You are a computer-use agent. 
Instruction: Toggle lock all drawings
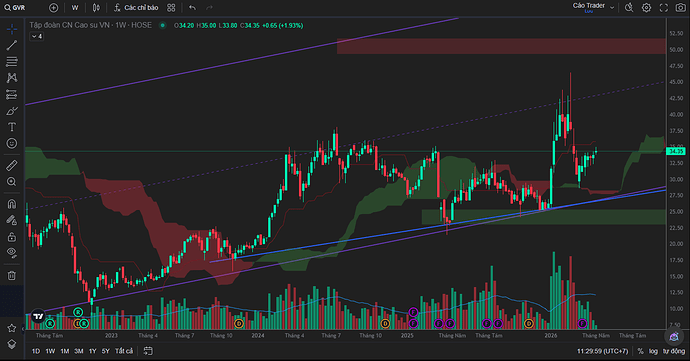pos(12,237)
